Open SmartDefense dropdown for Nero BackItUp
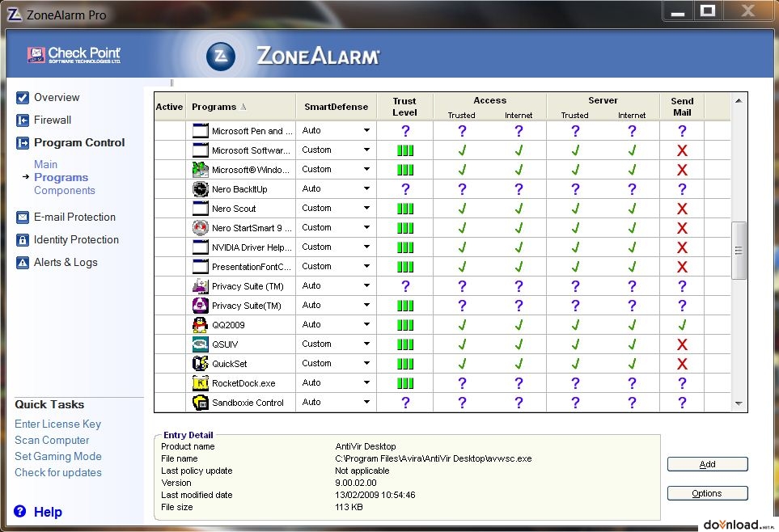The width and height of the screenshot is (779, 532). (x=366, y=188)
